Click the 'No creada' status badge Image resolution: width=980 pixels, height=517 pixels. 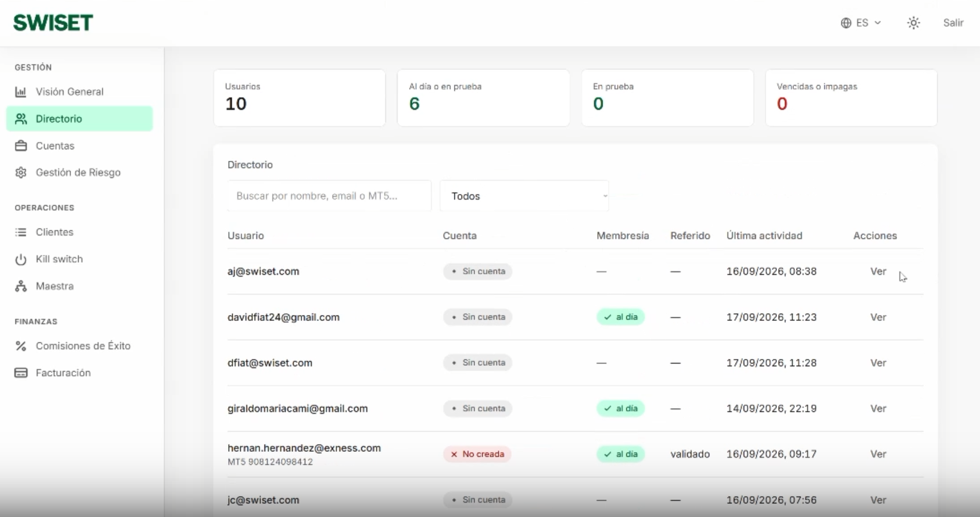coord(477,454)
